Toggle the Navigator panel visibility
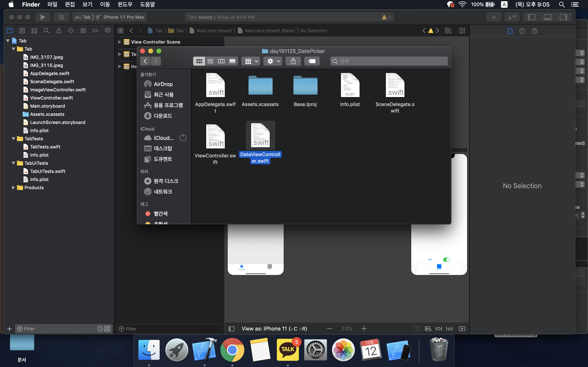588x367 pixels. tap(531, 17)
